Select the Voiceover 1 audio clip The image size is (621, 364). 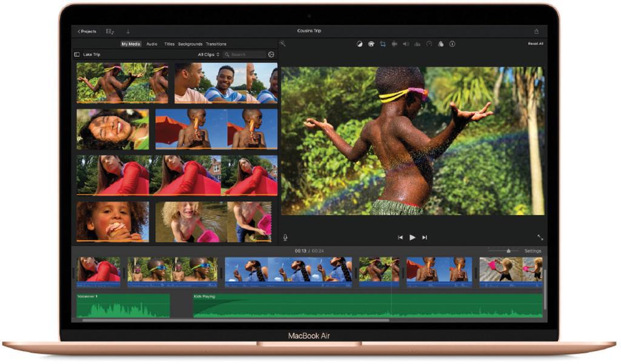point(123,305)
